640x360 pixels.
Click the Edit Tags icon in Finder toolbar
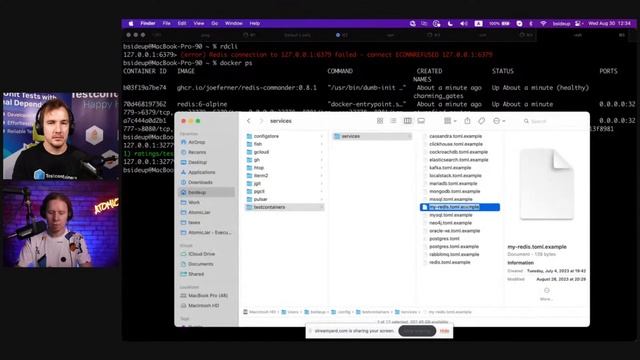click(482, 121)
